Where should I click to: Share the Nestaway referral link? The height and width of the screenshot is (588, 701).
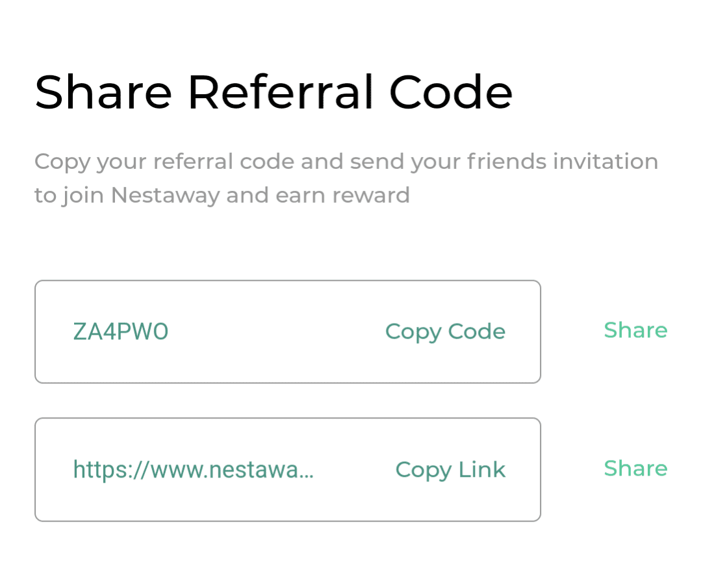pos(635,468)
